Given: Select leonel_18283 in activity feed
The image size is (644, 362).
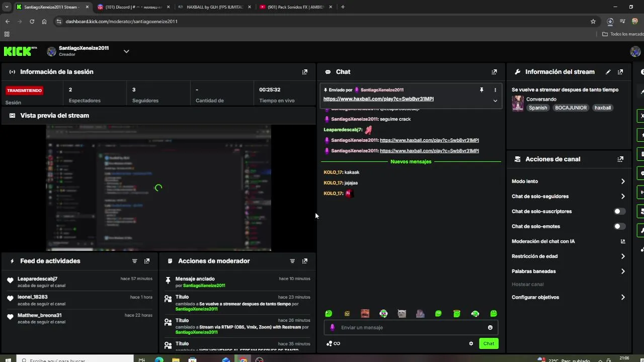Looking at the screenshot, I should click(33, 297).
